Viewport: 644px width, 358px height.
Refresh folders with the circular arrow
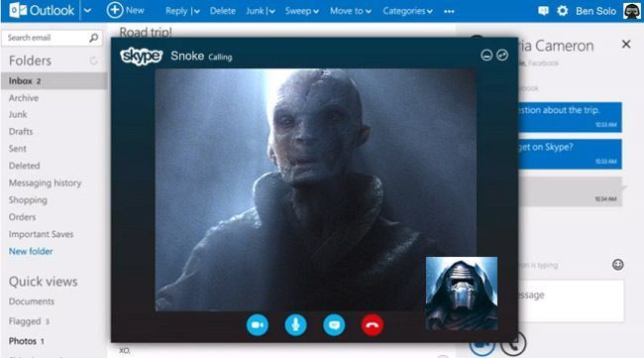[x=94, y=60]
